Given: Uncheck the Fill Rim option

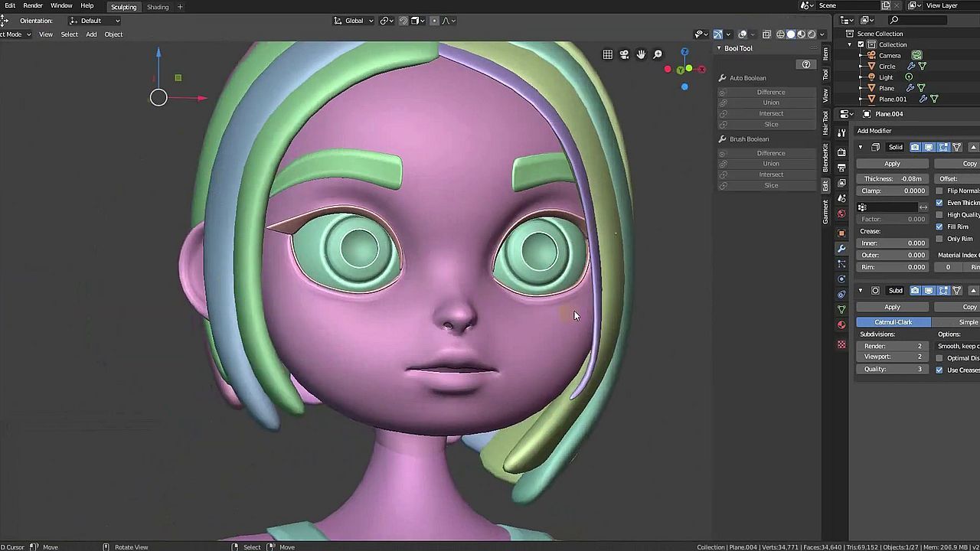Looking at the screenshot, I should [939, 227].
